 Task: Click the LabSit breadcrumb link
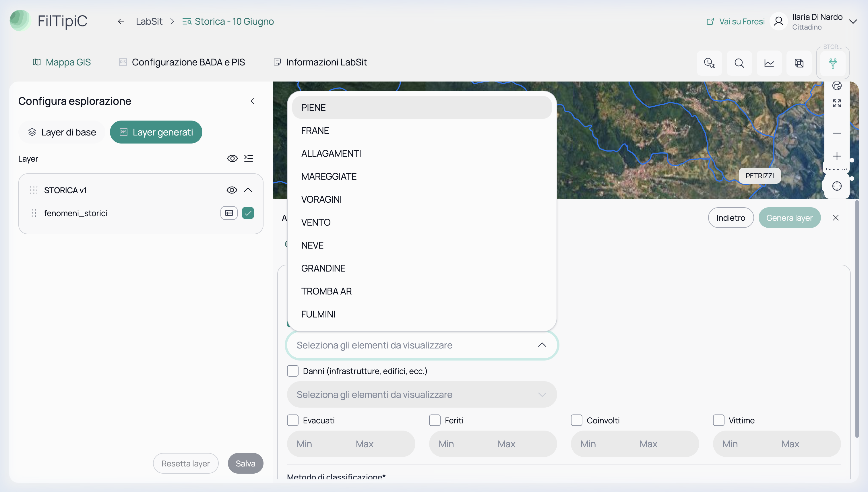tap(149, 22)
